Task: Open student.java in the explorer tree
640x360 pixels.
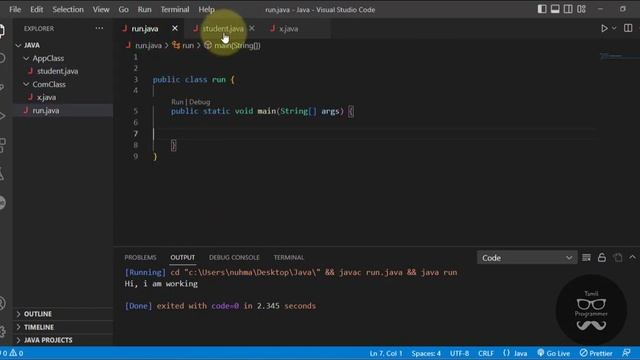Action: [x=57, y=71]
